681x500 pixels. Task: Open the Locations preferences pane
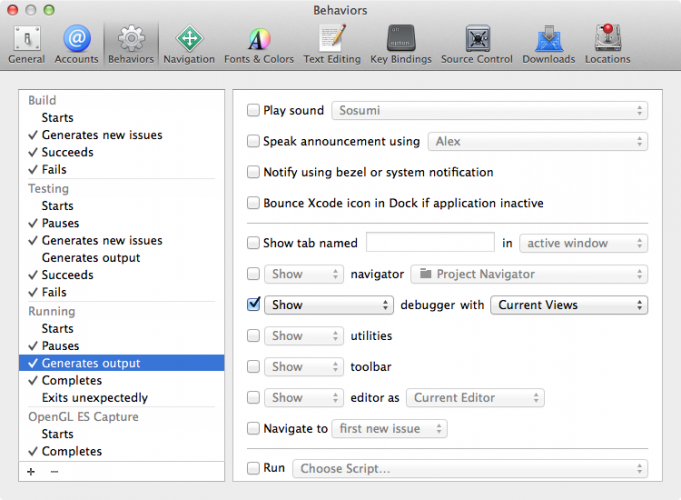pyautogui.click(x=607, y=45)
